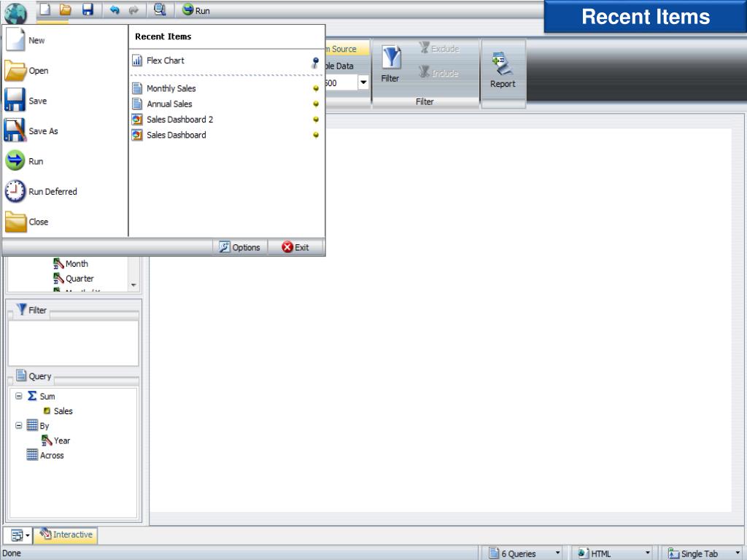The height and width of the screenshot is (560, 747).
Task: Open the view layout dropdown at bottom-left
Action: pyautogui.click(x=18, y=535)
